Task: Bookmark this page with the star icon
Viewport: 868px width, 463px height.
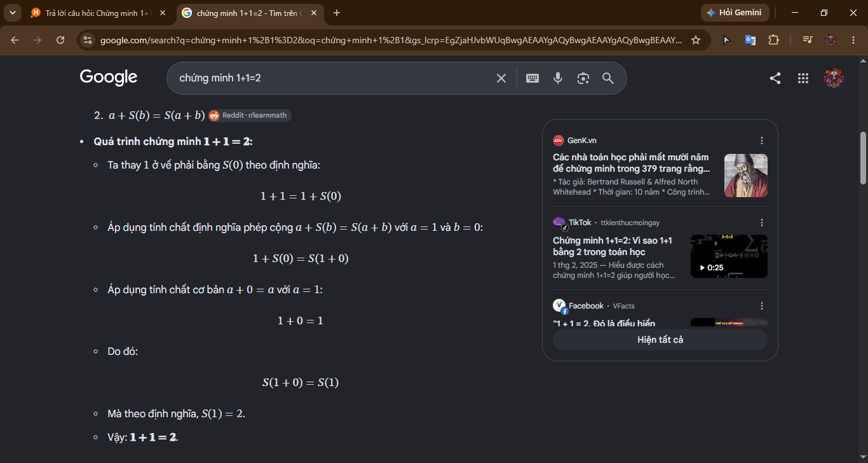Action: [696, 40]
